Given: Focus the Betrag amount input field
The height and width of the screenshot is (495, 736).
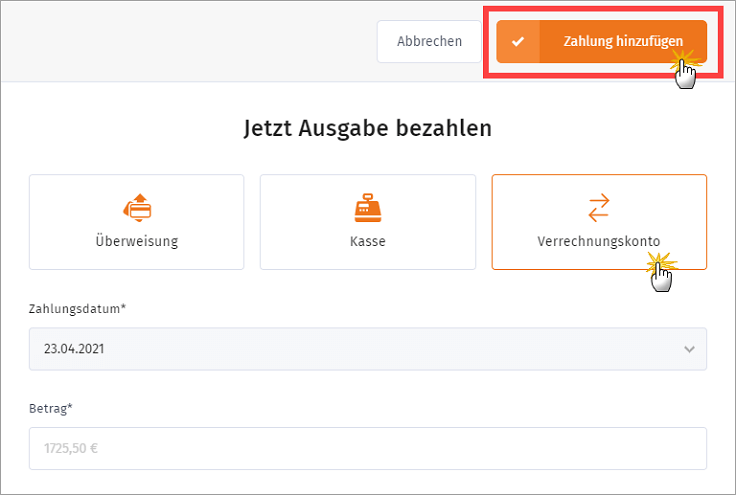Looking at the screenshot, I should point(368,449).
